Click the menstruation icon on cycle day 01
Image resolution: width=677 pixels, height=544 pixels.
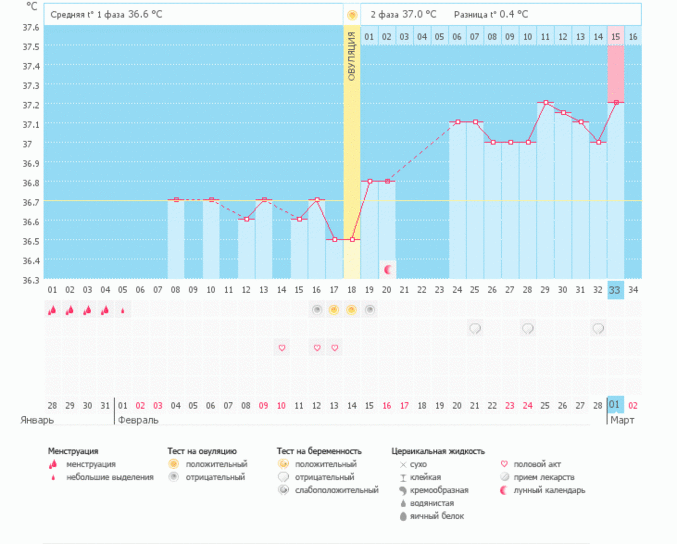pyautogui.click(x=52, y=310)
